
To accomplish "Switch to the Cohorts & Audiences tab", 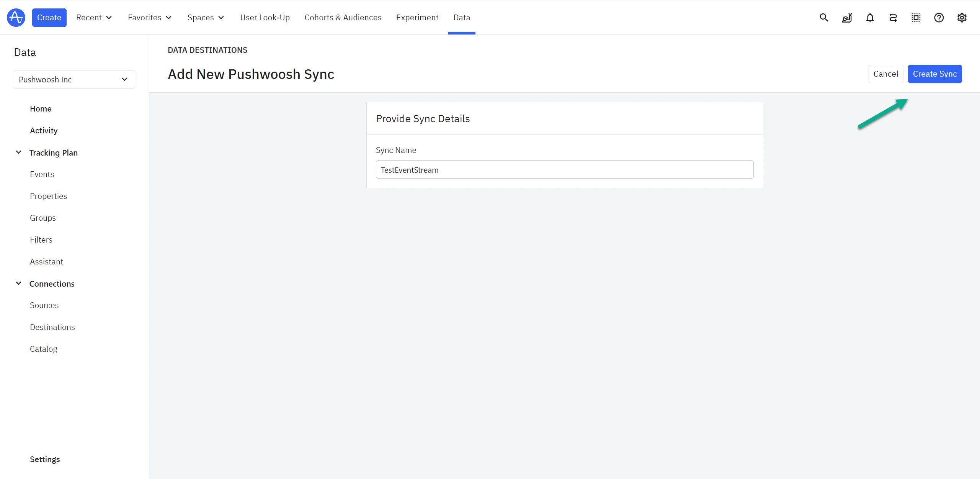I will [343, 18].
